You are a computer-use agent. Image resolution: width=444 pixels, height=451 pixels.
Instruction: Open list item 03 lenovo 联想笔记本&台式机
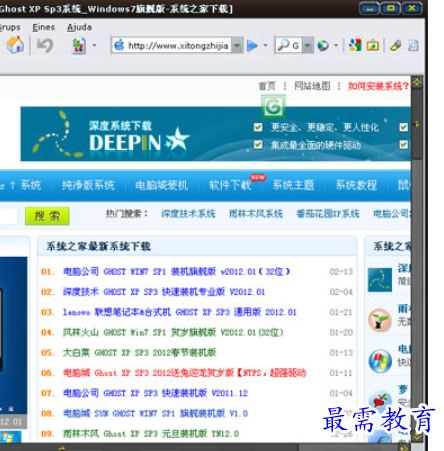pyautogui.click(x=180, y=312)
